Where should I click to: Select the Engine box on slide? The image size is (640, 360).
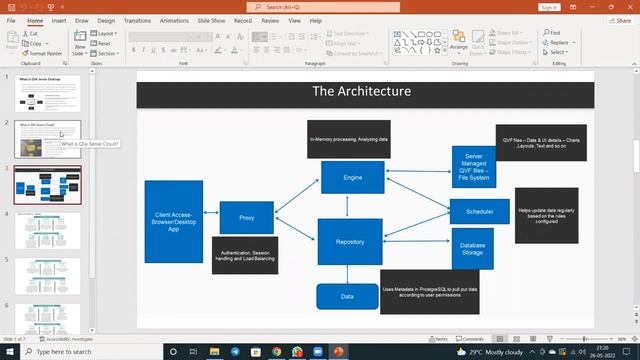[x=353, y=177]
